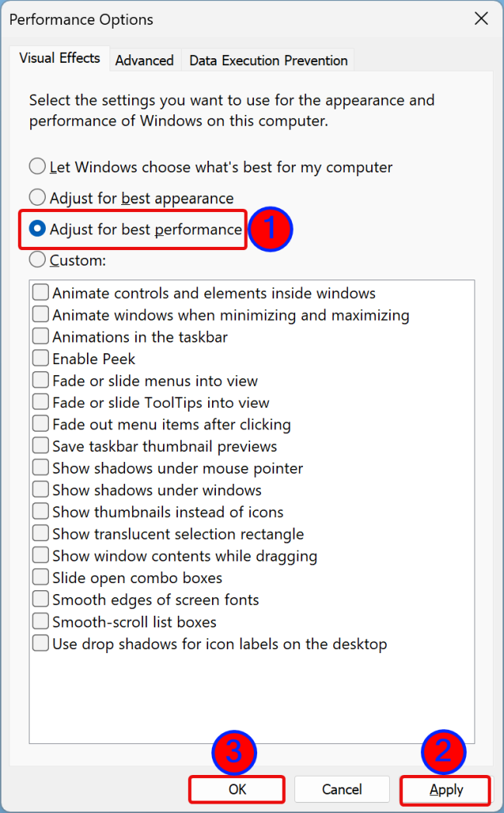The image size is (504, 813).
Task: Enable 'Show thumbnails instead of icons'
Action: pos(40,512)
